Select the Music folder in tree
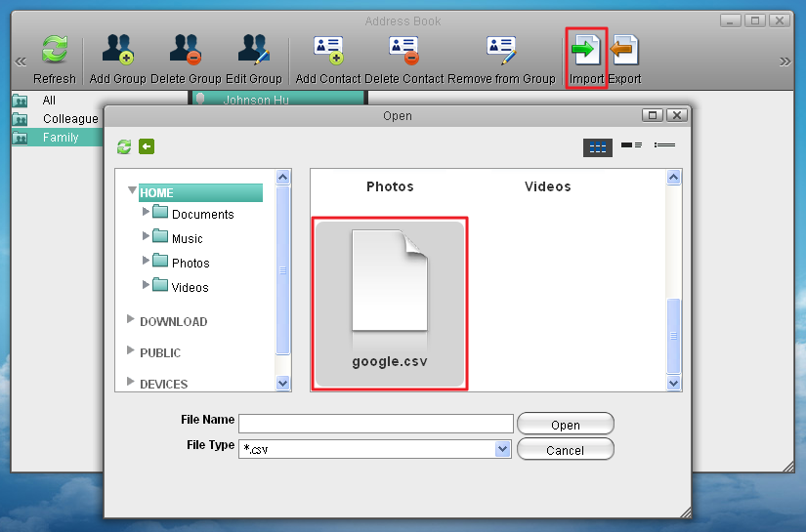Viewport: 806px width, 532px height. [186, 238]
